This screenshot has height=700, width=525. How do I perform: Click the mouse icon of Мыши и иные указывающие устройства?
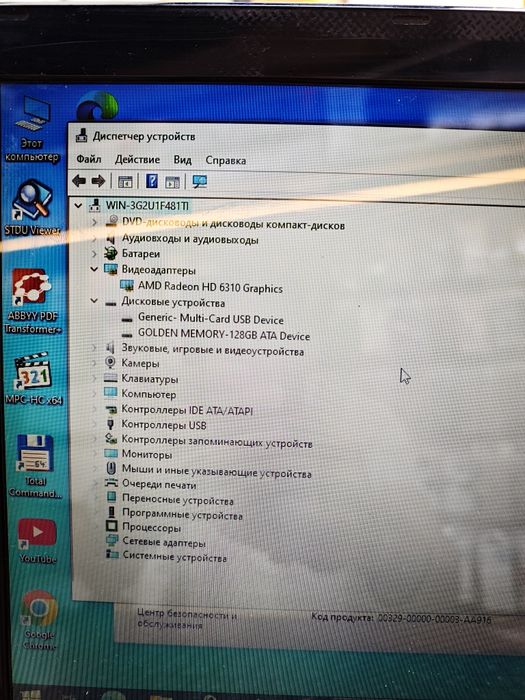[x=111, y=468]
